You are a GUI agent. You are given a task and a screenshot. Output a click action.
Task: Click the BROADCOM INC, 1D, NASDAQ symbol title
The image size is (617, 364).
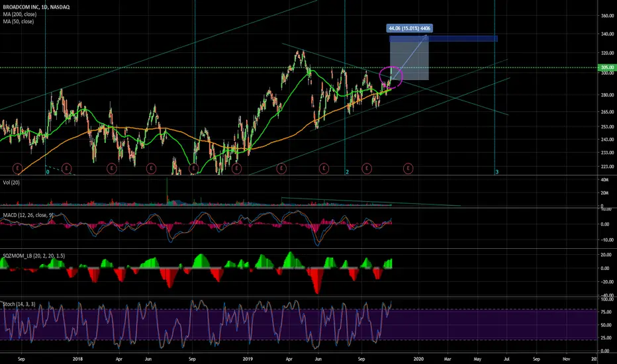coord(36,7)
